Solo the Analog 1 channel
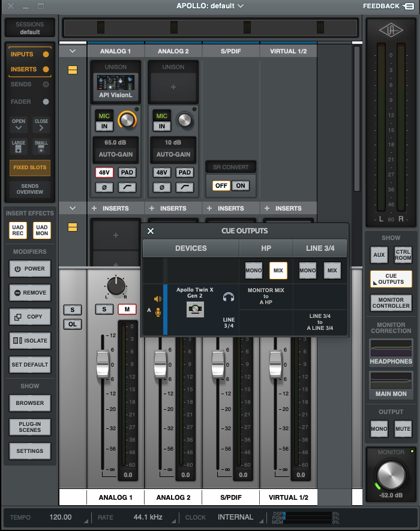Screen dimensions: 420x531 (x=104, y=309)
